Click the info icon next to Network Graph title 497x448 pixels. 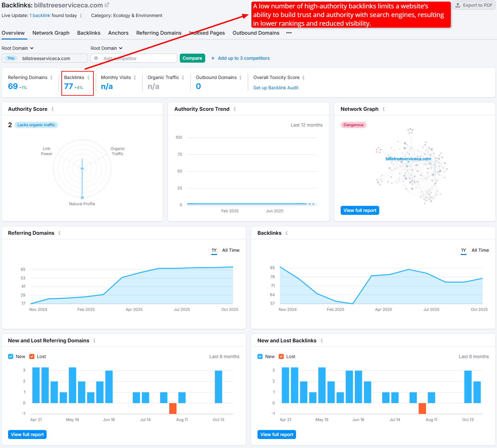pyautogui.click(x=384, y=109)
